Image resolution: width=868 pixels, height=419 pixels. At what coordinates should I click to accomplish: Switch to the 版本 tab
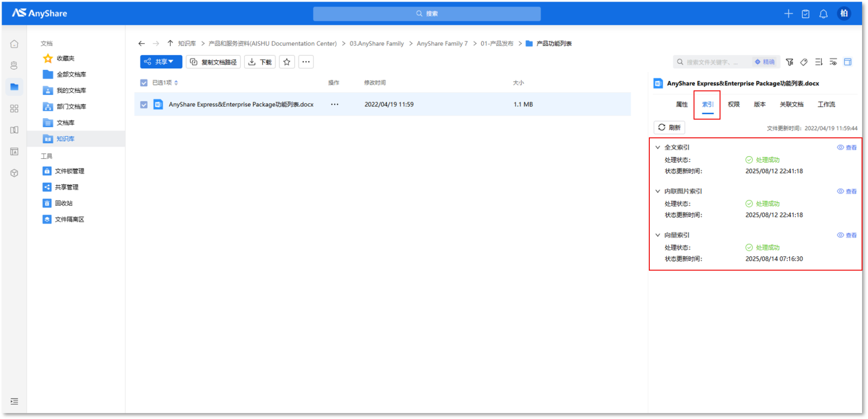[x=760, y=105]
